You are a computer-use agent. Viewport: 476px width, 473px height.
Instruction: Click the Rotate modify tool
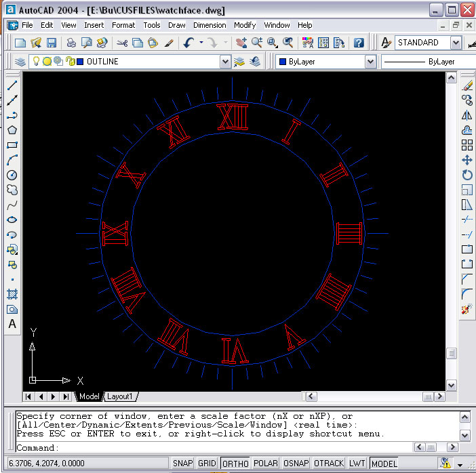[467, 175]
